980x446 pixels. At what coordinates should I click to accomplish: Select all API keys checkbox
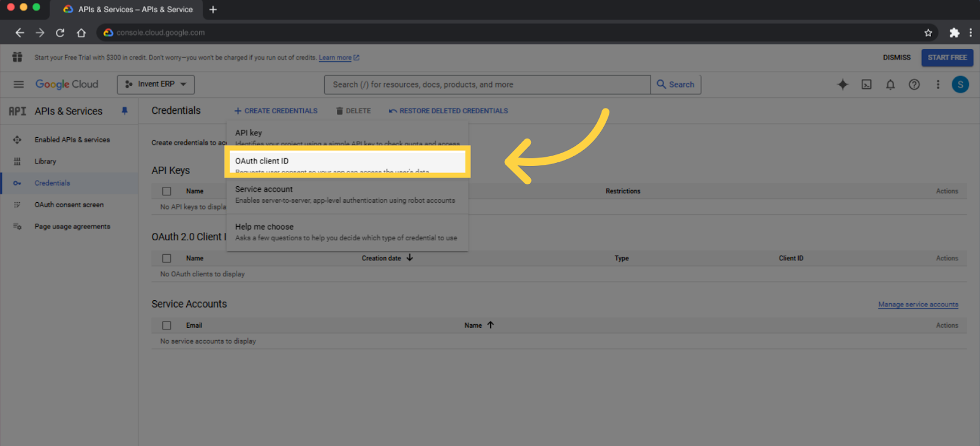167,191
